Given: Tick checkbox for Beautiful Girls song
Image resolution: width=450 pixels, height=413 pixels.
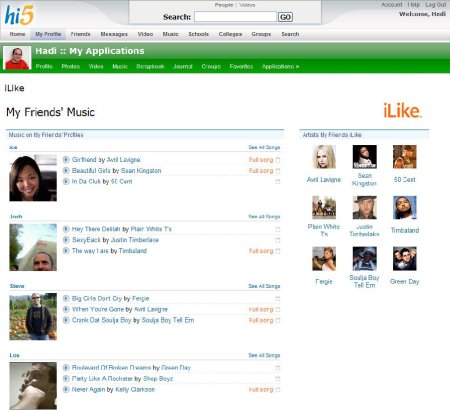Looking at the screenshot, I should [278, 171].
